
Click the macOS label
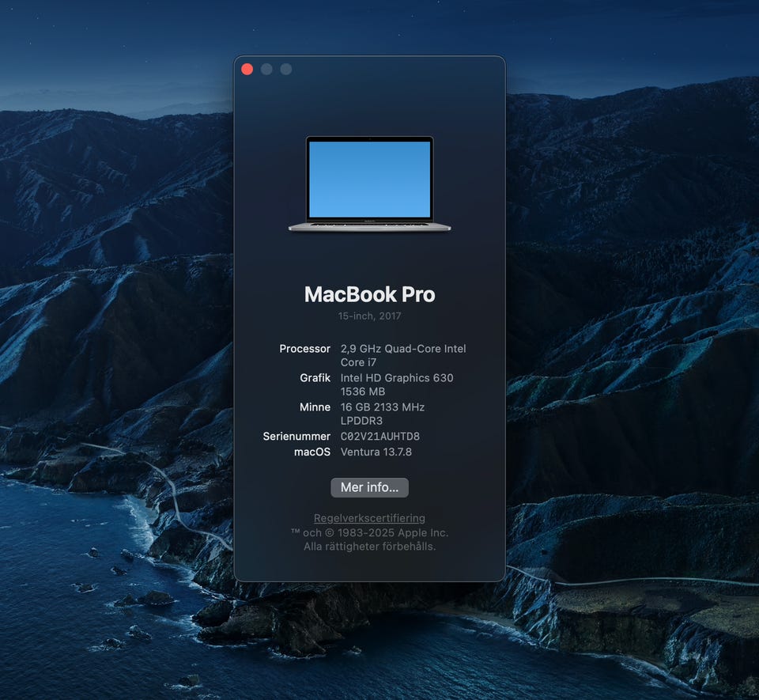(312, 452)
